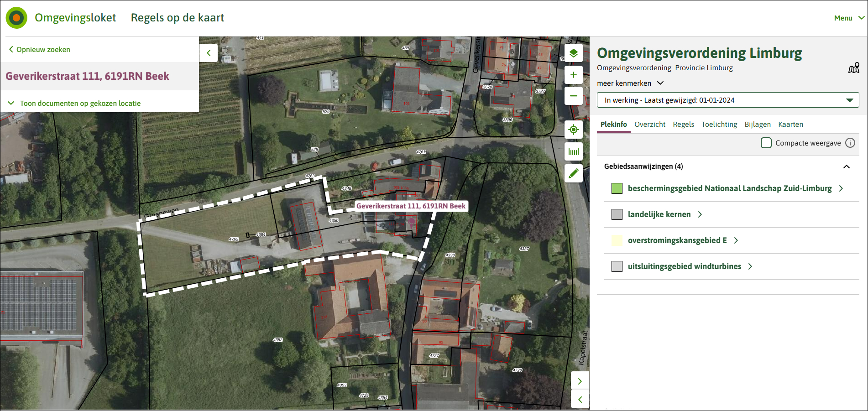The image size is (868, 411).
Task: Activate the locate-me crosshair button
Action: tap(574, 130)
